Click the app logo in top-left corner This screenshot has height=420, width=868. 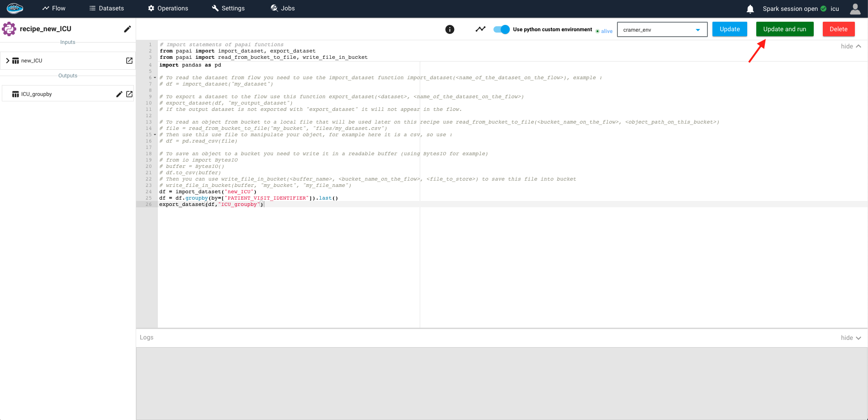click(x=15, y=8)
